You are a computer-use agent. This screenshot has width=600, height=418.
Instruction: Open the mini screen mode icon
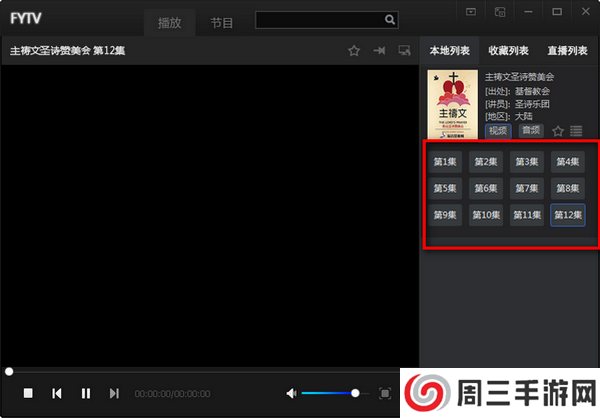point(405,51)
